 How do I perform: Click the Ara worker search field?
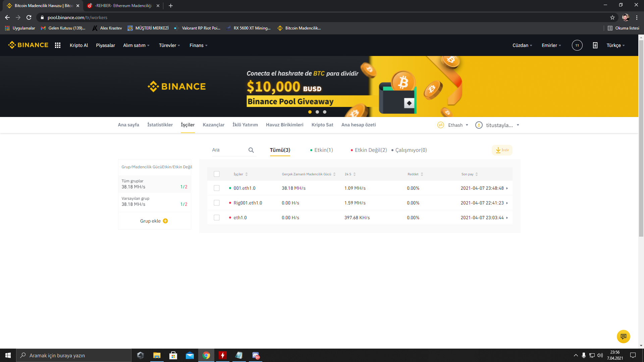(x=228, y=150)
